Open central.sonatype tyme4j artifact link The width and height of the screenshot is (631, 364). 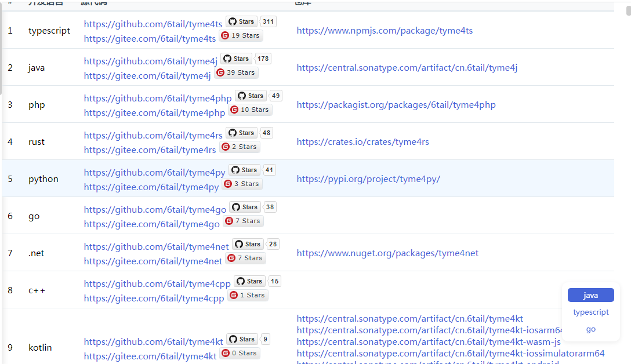[407, 68]
